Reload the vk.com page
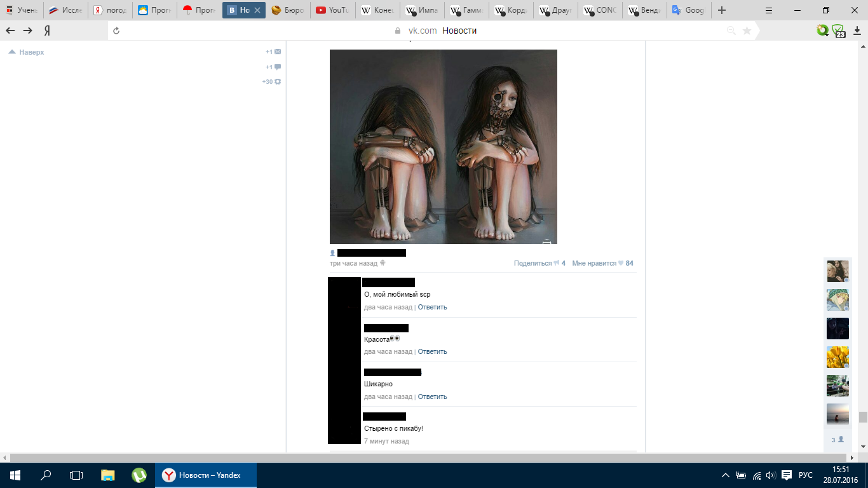The height and width of the screenshot is (488, 868). [116, 30]
